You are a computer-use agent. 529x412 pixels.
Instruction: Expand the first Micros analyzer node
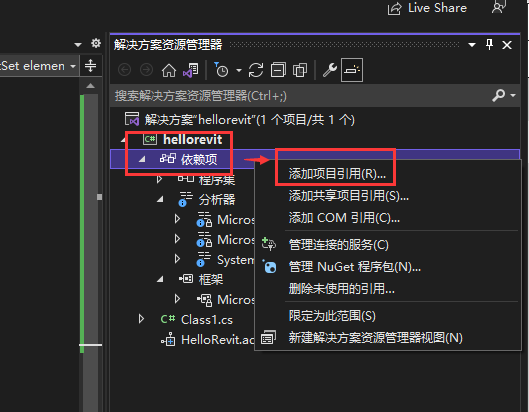tap(177, 219)
